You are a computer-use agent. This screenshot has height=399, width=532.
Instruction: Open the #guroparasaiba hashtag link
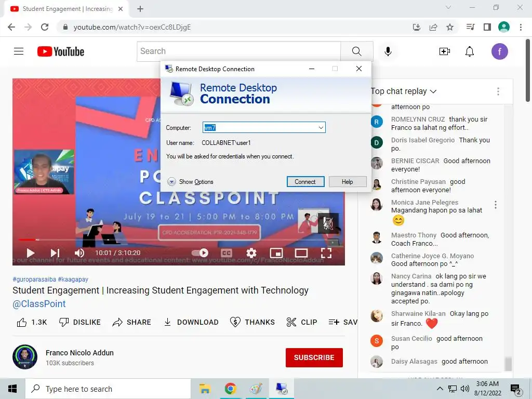(x=34, y=279)
